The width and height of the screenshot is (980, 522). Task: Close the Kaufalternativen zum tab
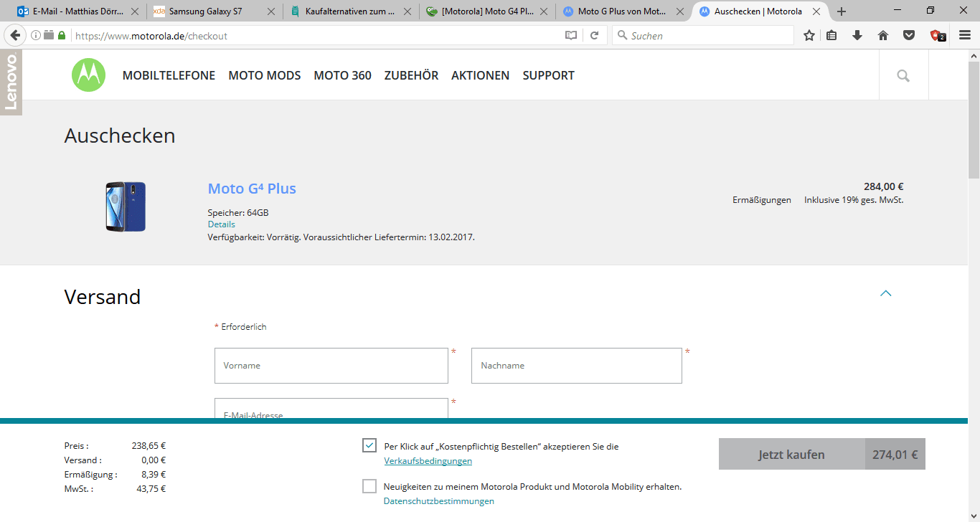[407, 11]
